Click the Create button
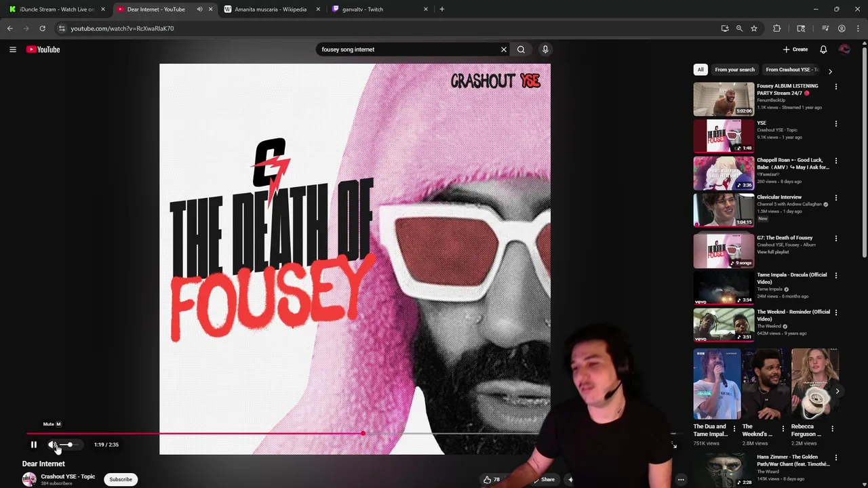Viewport: 868px width, 488px height. point(795,49)
